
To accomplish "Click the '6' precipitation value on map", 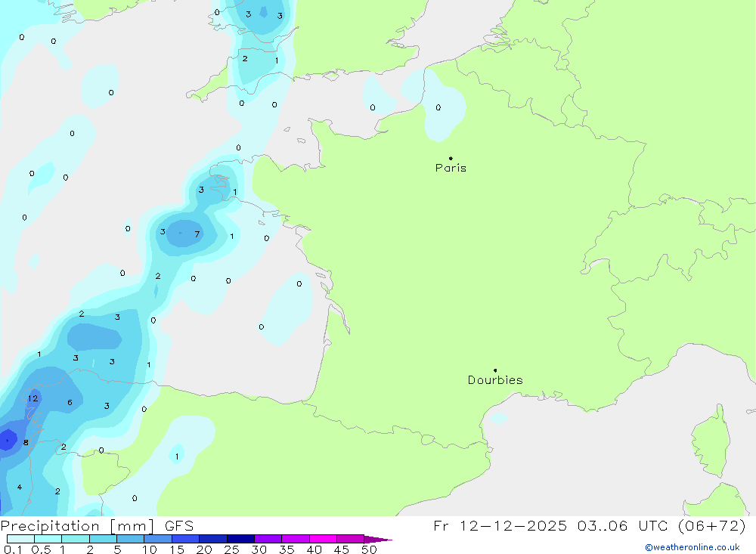I will pos(70,402).
